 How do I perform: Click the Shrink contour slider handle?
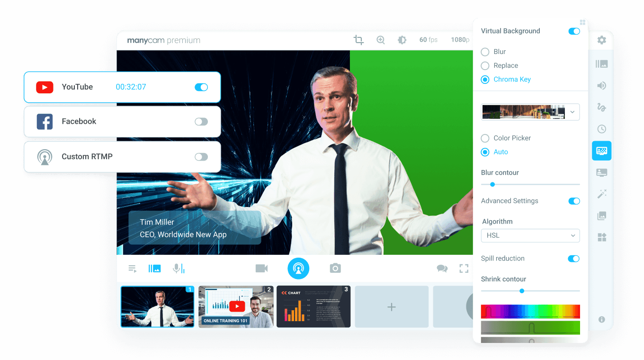click(x=522, y=291)
